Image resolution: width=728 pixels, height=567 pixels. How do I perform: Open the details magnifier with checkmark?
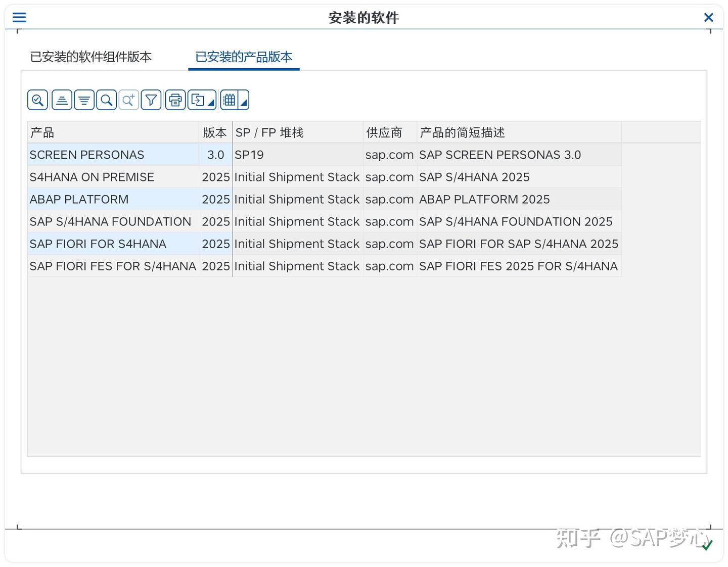pyautogui.click(x=37, y=100)
